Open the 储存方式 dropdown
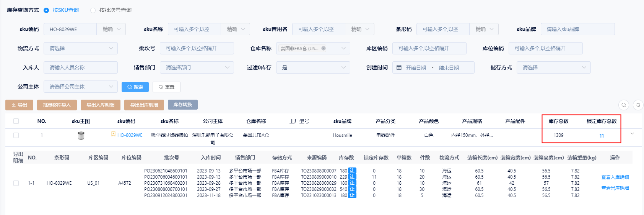Viewport: 644px width, 215px height. 554,67
